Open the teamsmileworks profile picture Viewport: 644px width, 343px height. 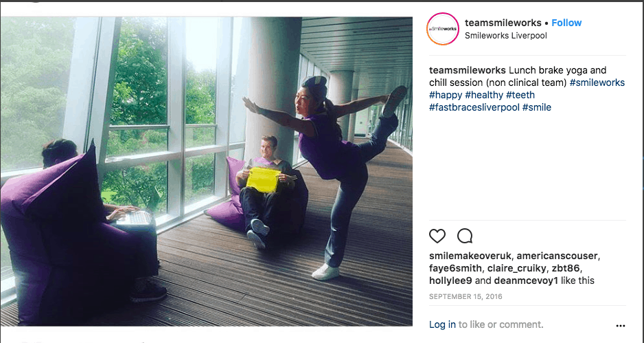443,29
